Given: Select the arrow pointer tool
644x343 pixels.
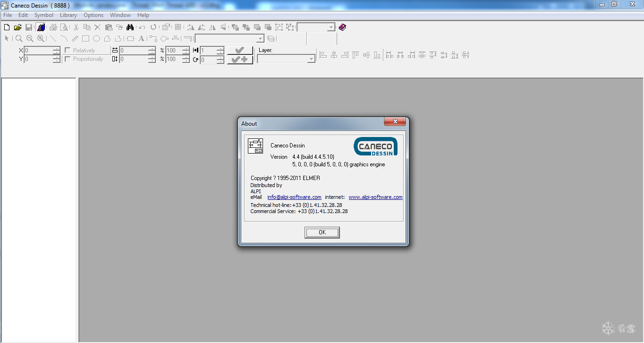Looking at the screenshot, I should 7,39.
